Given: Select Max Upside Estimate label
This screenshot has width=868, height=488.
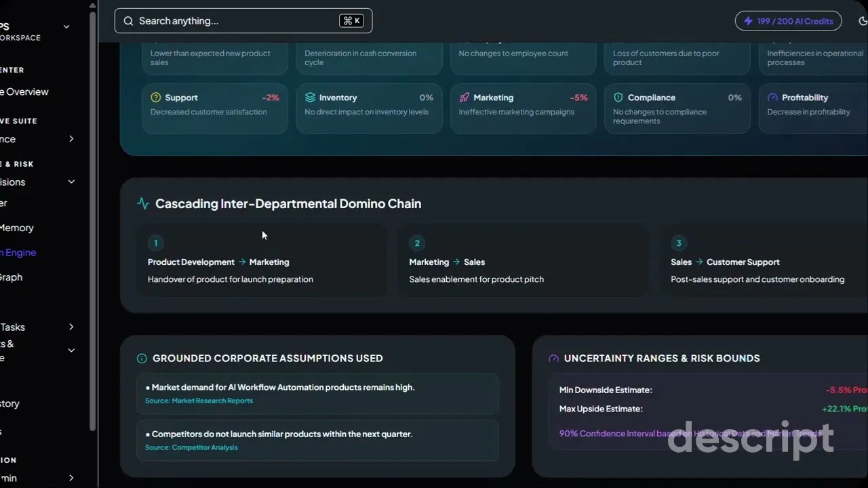Looking at the screenshot, I should [x=601, y=409].
